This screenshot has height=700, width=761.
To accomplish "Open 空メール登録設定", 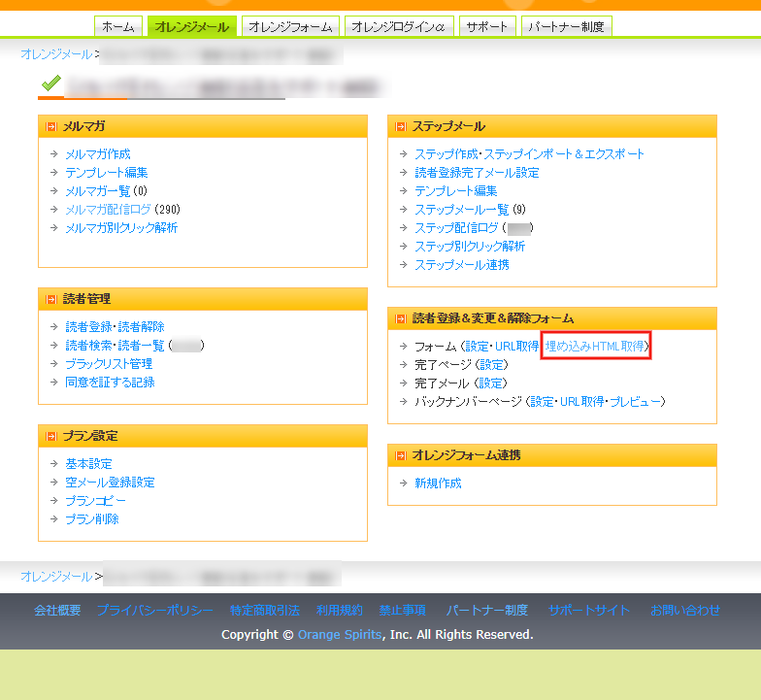I will pos(110,482).
